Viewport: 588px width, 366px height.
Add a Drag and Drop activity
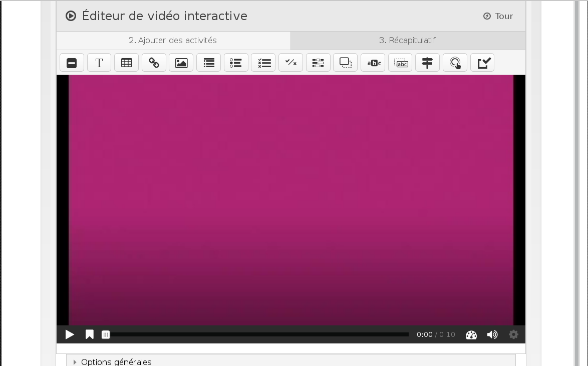point(346,63)
